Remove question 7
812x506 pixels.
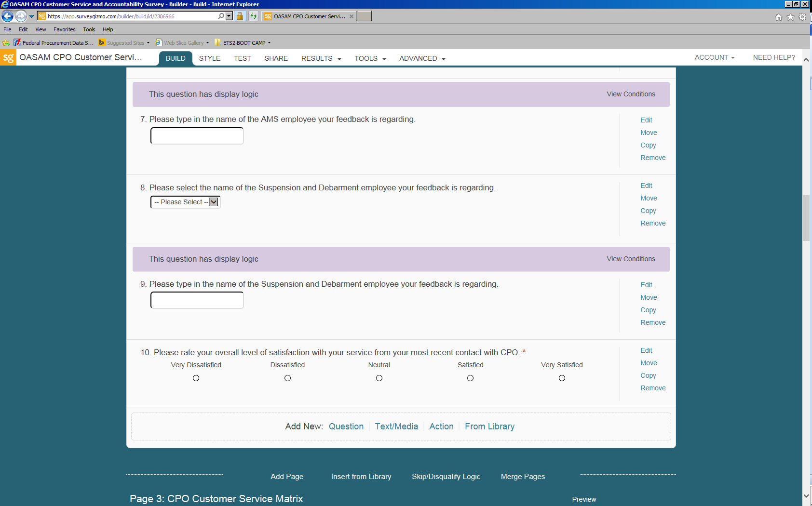click(x=653, y=158)
